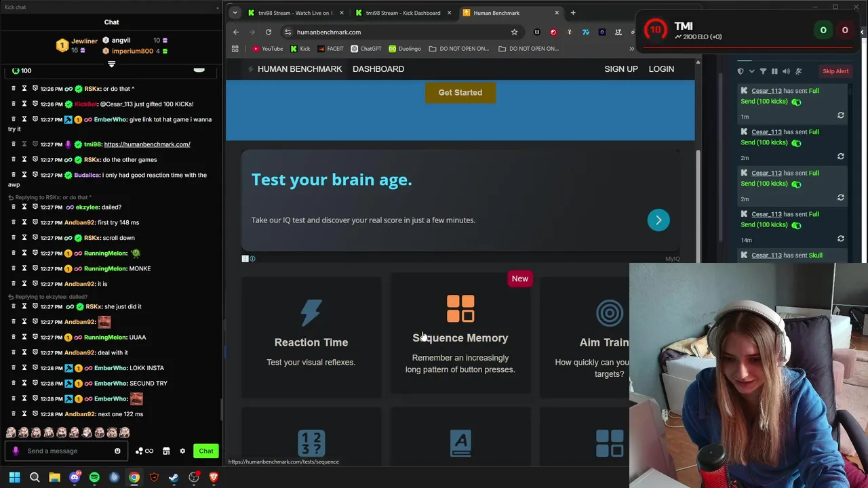Viewport: 868px width, 488px height.
Task: Replay the first Cesar_113 1m alert
Action: pyautogui.click(x=841, y=115)
